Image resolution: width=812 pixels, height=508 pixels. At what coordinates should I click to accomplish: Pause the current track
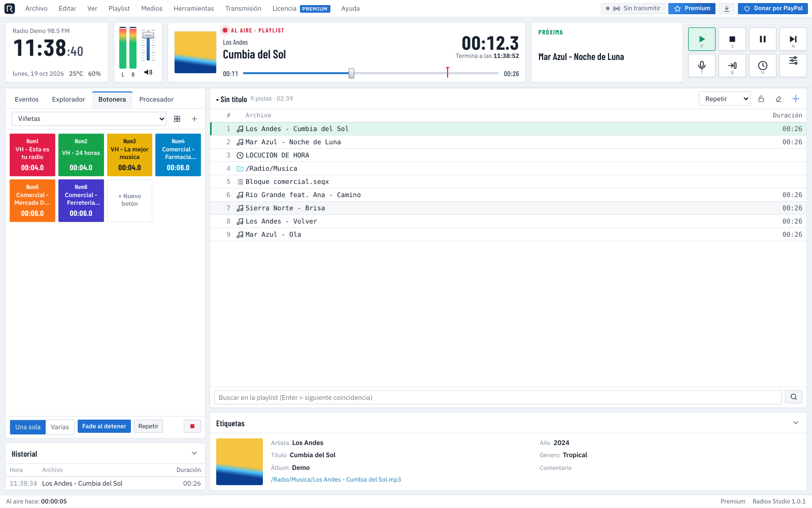[x=763, y=39]
